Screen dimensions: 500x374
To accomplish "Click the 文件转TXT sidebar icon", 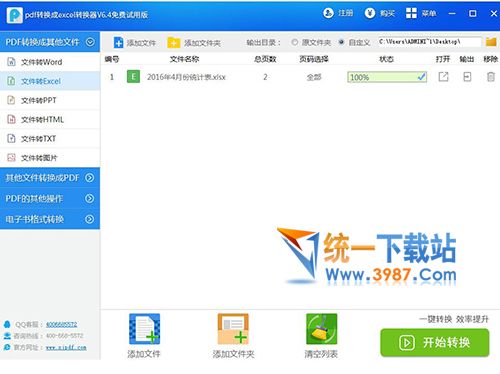I will pyautogui.click(x=11, y=138).
